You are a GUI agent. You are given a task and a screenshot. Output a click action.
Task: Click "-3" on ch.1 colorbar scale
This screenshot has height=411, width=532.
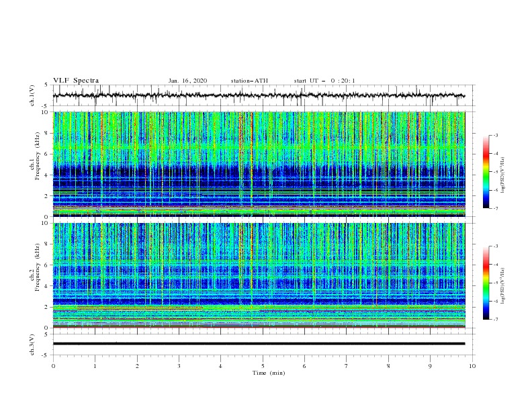495,135
